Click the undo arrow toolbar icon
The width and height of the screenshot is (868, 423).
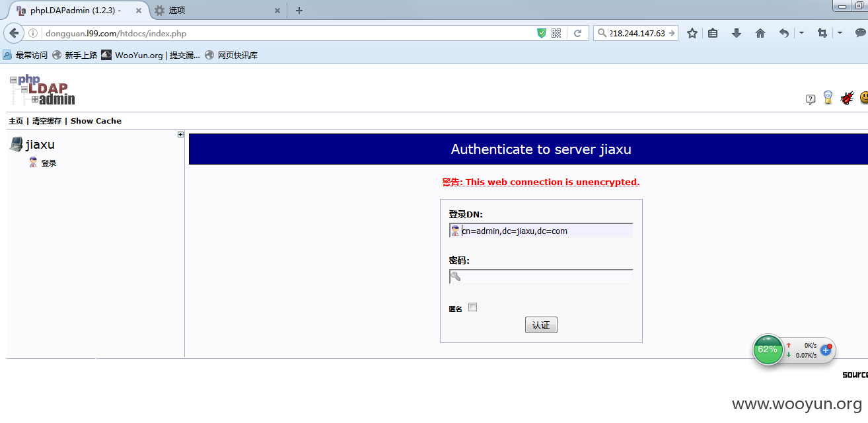point(783,33)
